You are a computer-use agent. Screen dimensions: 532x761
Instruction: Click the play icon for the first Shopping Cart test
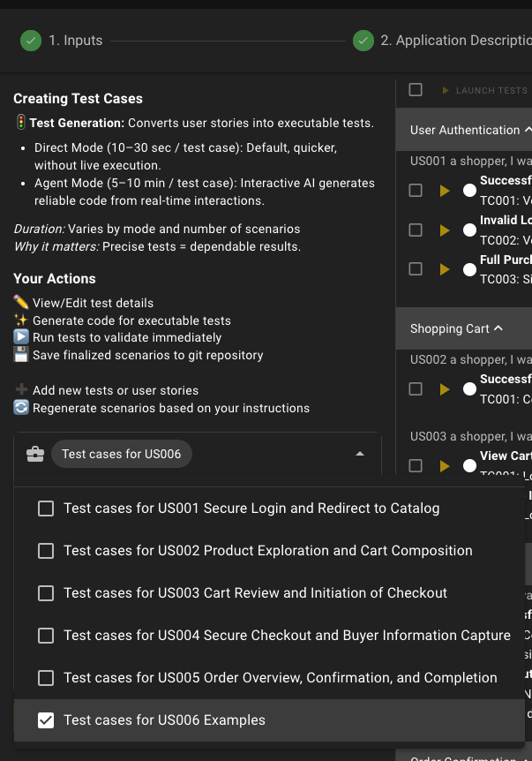446,388
